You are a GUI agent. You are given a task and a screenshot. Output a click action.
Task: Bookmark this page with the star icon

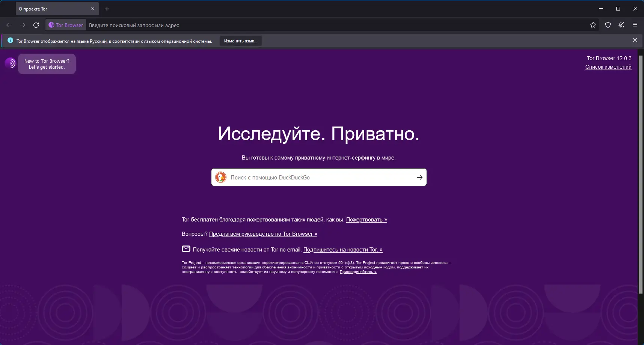(593, 25)
